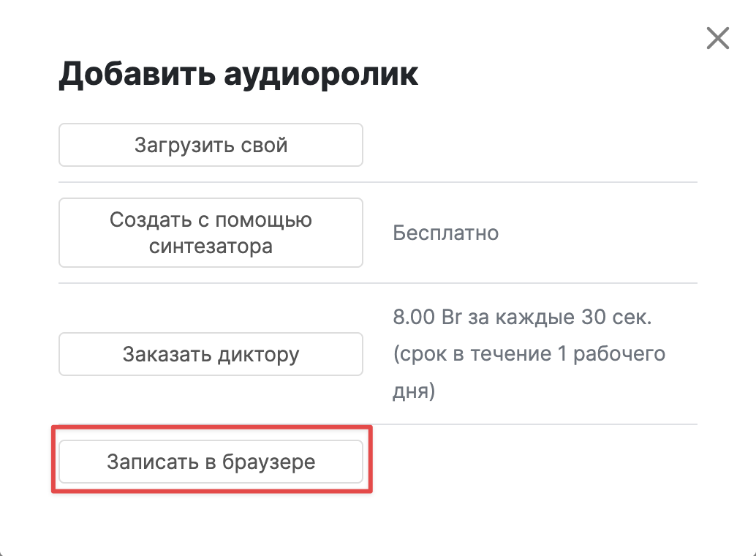Screen dimensions: 756x556
Task: Click the word рабочего in the deadline note
Action: pyautogui.click(x=619, y=354)
